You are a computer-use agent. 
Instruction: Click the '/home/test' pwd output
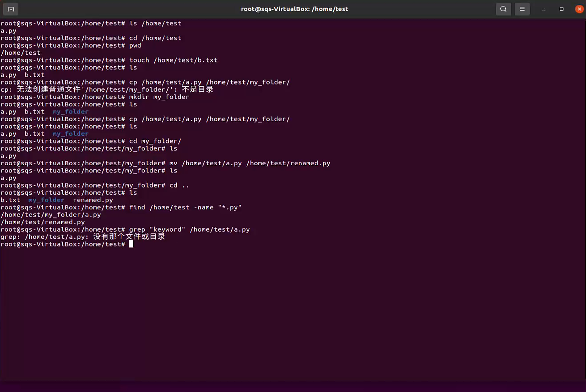(x=20, y=53)
